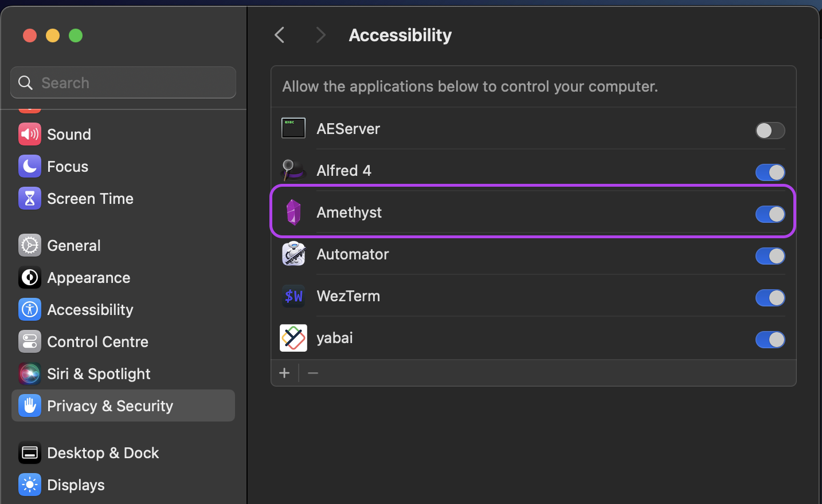Image resolution: width=822 pixels, height=504 pixels.
Task: Click the Sound speaker icon in sidebar
Action: pyautogui.click(x=29, y=134)
